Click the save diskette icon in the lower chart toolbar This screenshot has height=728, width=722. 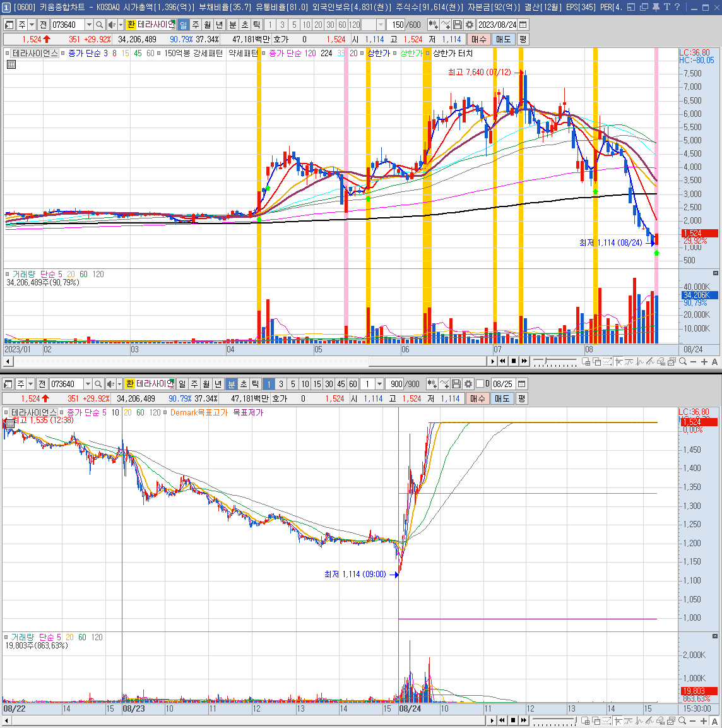456,384
